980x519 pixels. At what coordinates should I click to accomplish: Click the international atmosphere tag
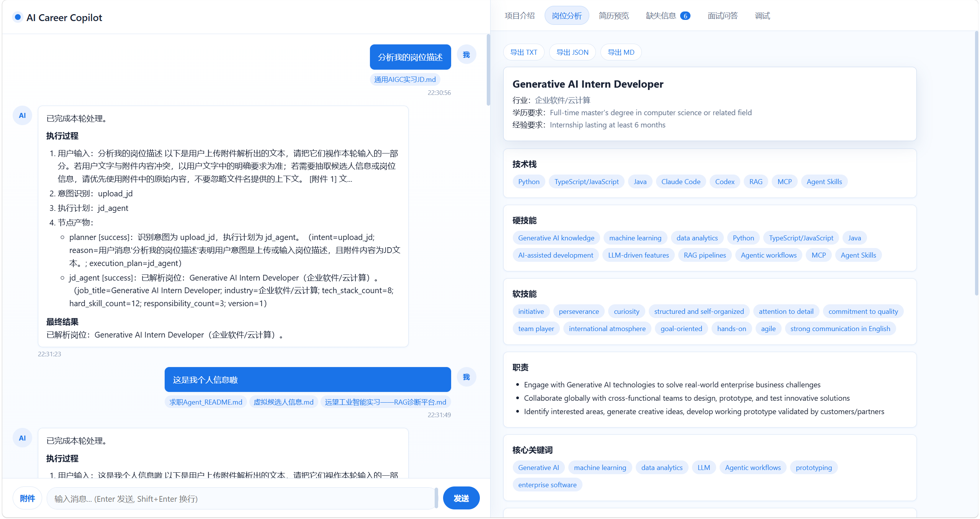(607, 329)
